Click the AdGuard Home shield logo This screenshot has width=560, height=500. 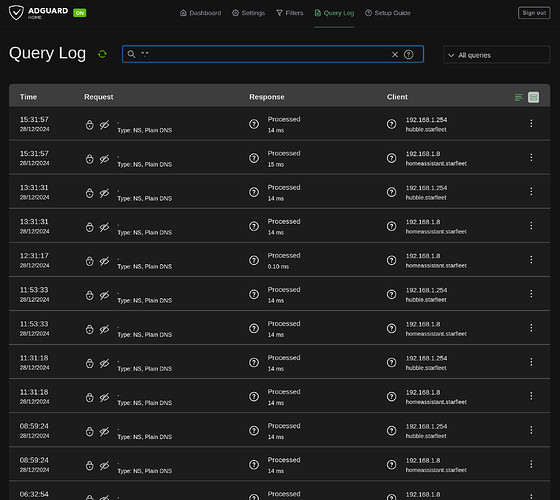pos(16,12)
